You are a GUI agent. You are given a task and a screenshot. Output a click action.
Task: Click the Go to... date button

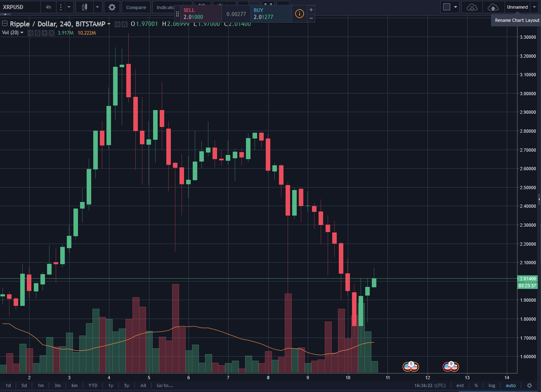tap(165, 385)
